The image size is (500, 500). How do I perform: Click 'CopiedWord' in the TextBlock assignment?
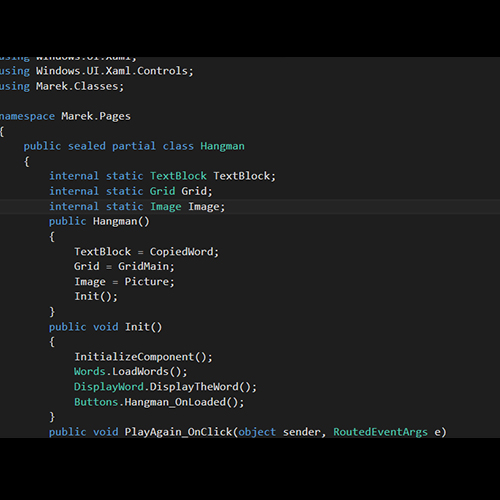181,252
